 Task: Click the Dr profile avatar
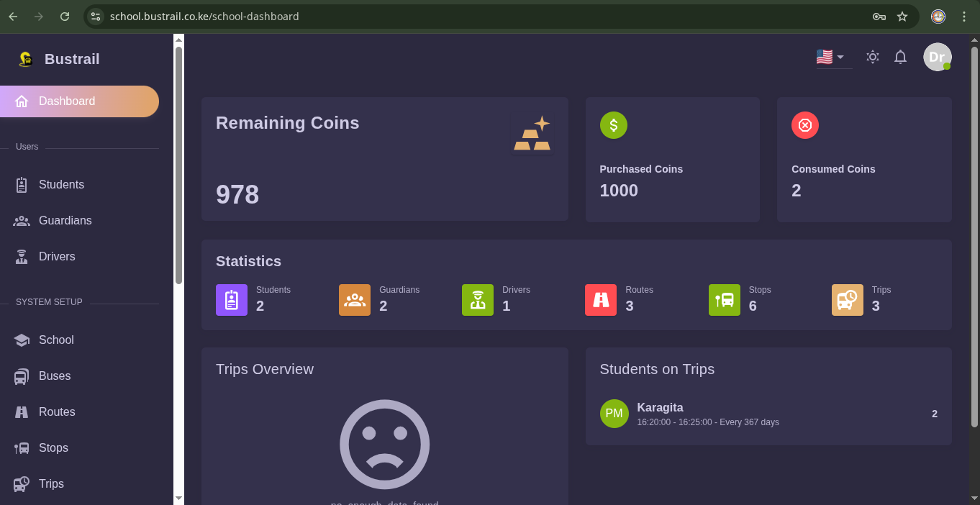click(x=938, y=57)
